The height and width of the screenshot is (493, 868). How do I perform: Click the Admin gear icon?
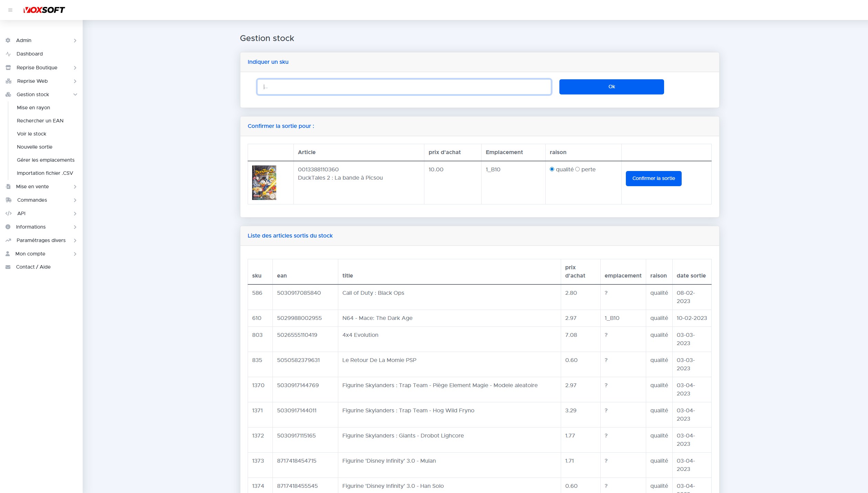(x=8, y=40)
